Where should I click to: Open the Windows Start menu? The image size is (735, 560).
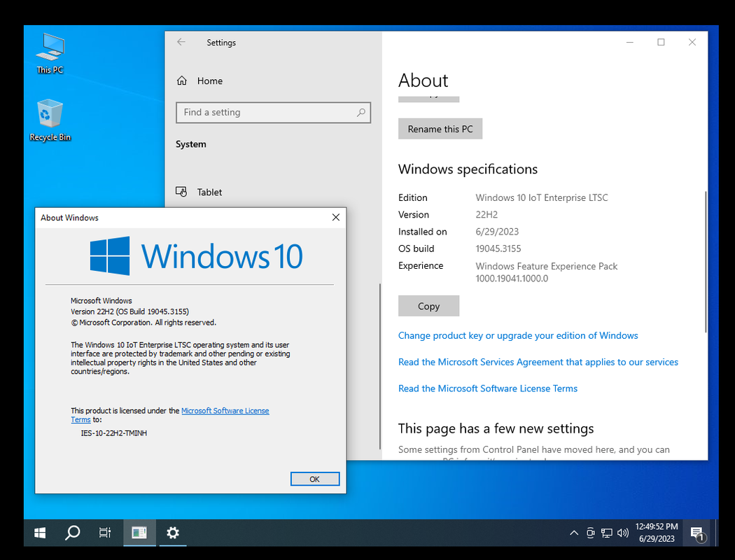coord(40,533)
